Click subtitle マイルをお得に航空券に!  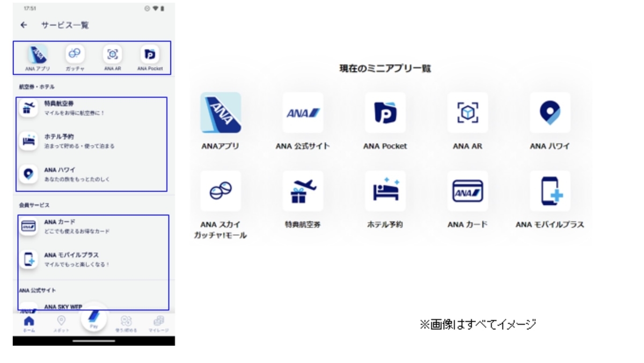(x=74, y=113)
